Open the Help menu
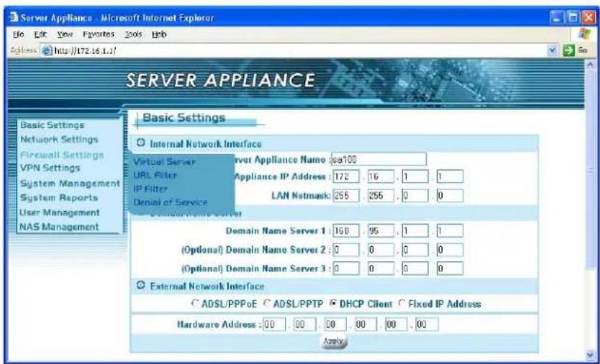The height and width of the screenshot is (364, 600). (159, 35)
